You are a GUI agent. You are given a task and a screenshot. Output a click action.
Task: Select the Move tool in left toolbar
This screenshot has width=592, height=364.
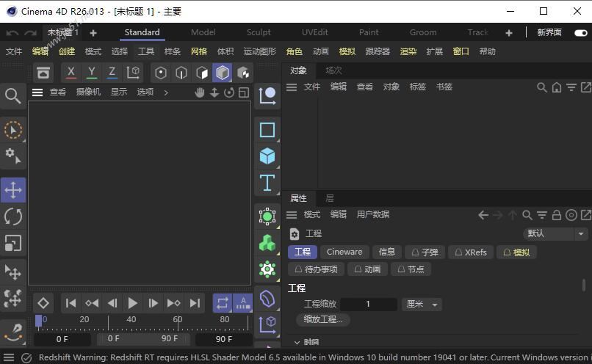(13, 190)
